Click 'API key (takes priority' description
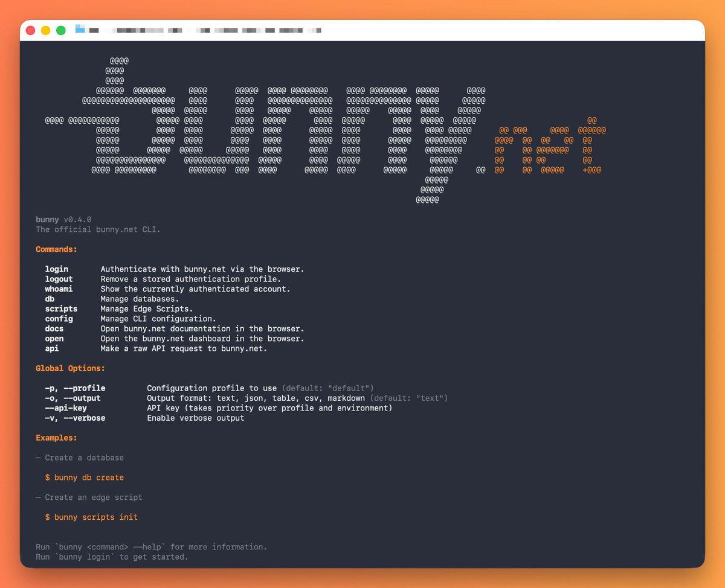 [x=269, y=408]
